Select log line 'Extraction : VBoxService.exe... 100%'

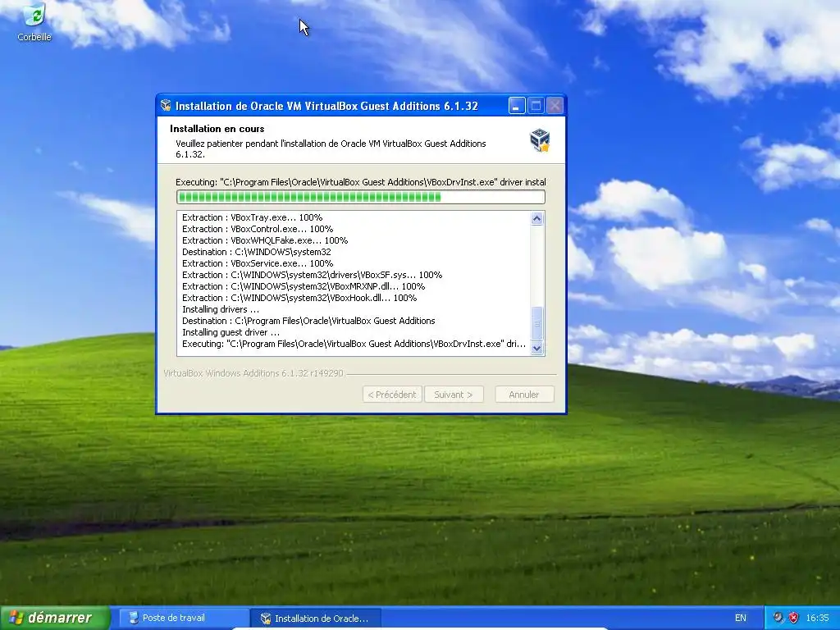pos(258,263)
